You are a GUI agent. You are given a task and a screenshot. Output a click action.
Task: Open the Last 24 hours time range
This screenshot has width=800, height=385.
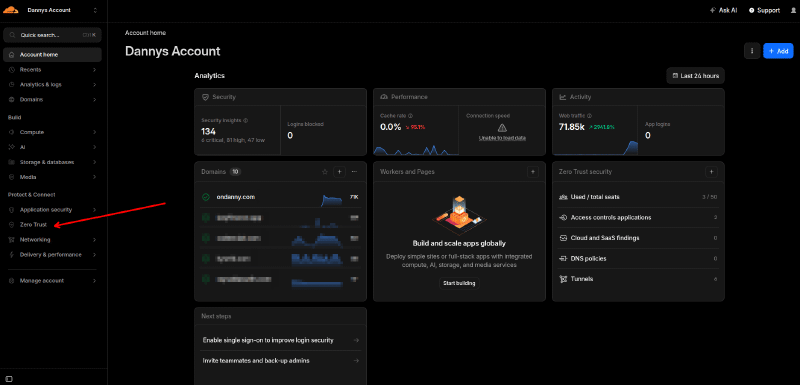(695, 75)
